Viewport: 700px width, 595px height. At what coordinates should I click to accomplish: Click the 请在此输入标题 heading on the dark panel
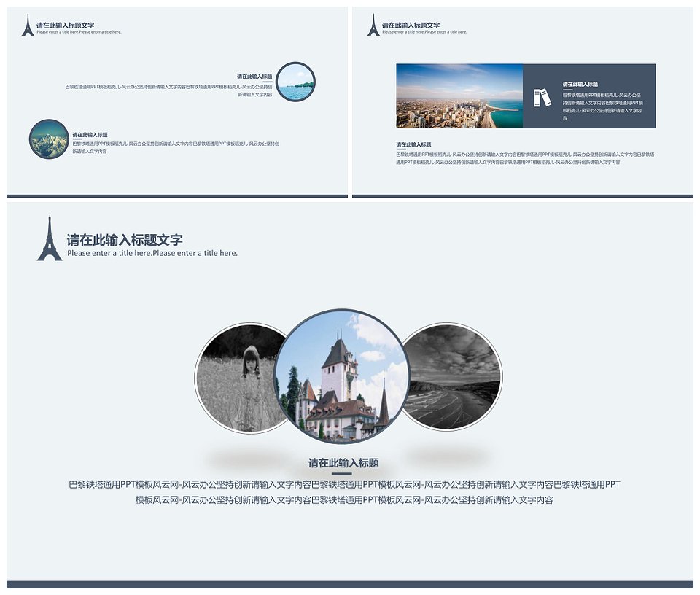pos(580,85)
